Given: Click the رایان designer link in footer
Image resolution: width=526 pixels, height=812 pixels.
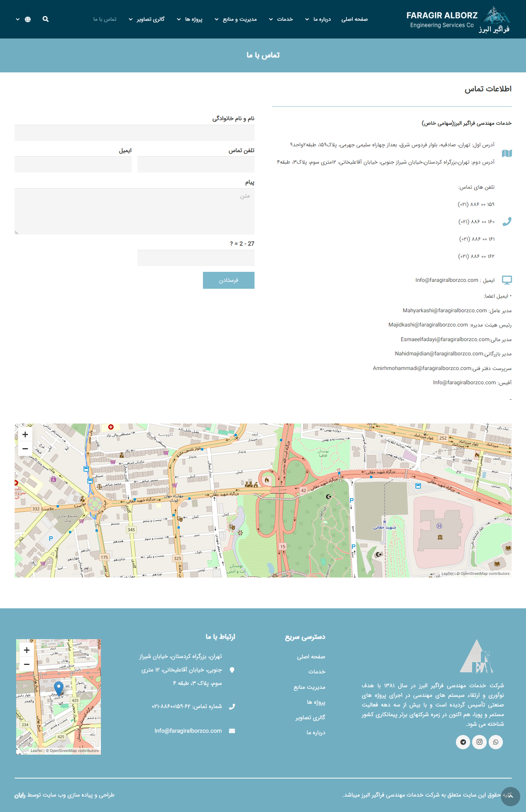Looking at the screenshot, I should (x=20, y=795).
